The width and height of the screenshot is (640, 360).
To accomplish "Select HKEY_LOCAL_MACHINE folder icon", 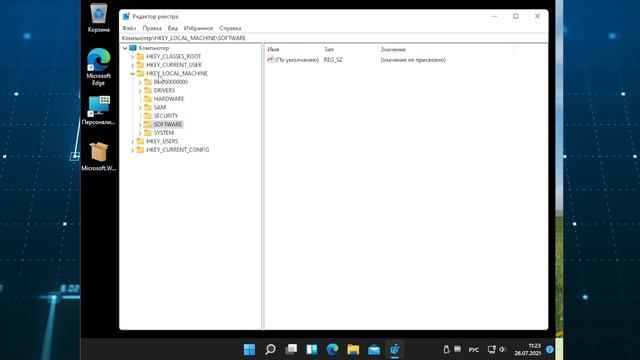I will (x=140, y=73).
